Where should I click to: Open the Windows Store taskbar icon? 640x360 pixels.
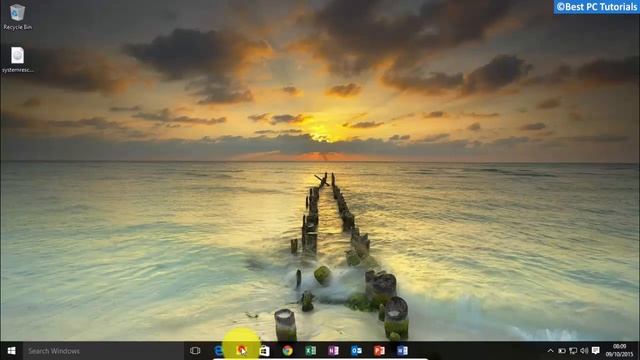264,351
